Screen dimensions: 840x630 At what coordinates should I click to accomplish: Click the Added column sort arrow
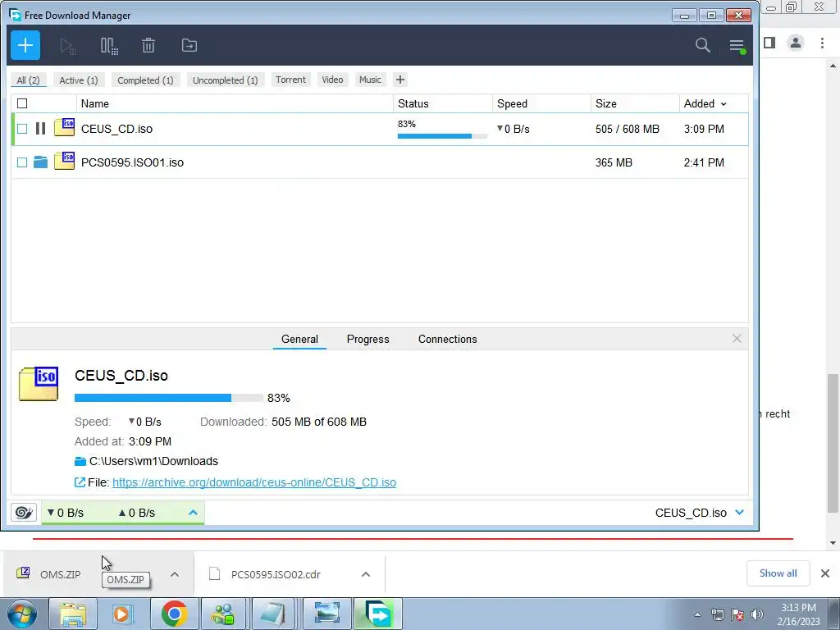coord(724,104)
